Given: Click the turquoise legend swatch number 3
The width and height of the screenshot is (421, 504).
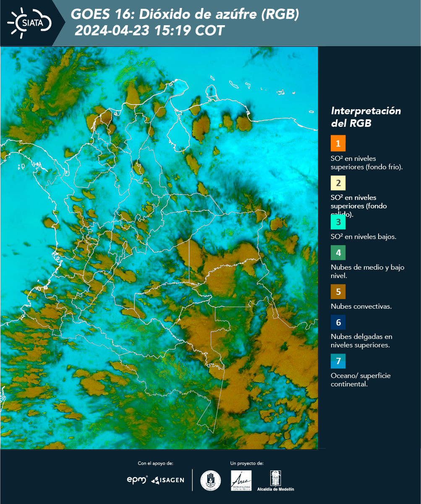Looking at the screenshot, I should pos(338,222).
